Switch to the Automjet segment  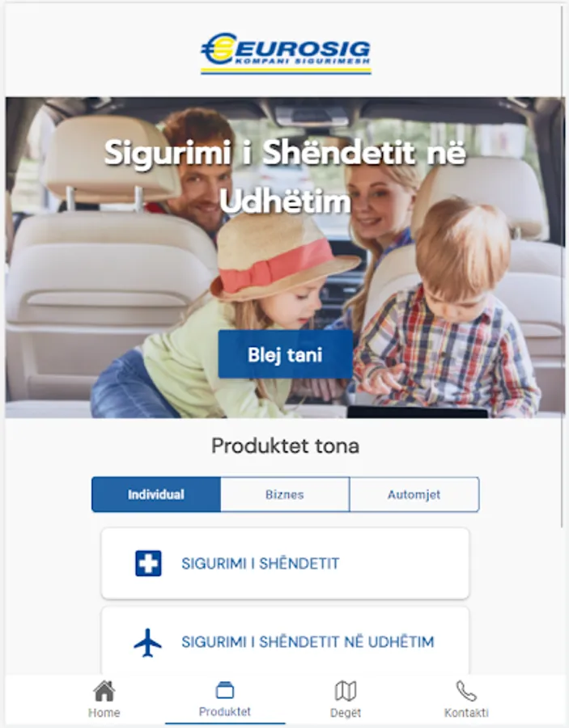(x=414, y=494)
